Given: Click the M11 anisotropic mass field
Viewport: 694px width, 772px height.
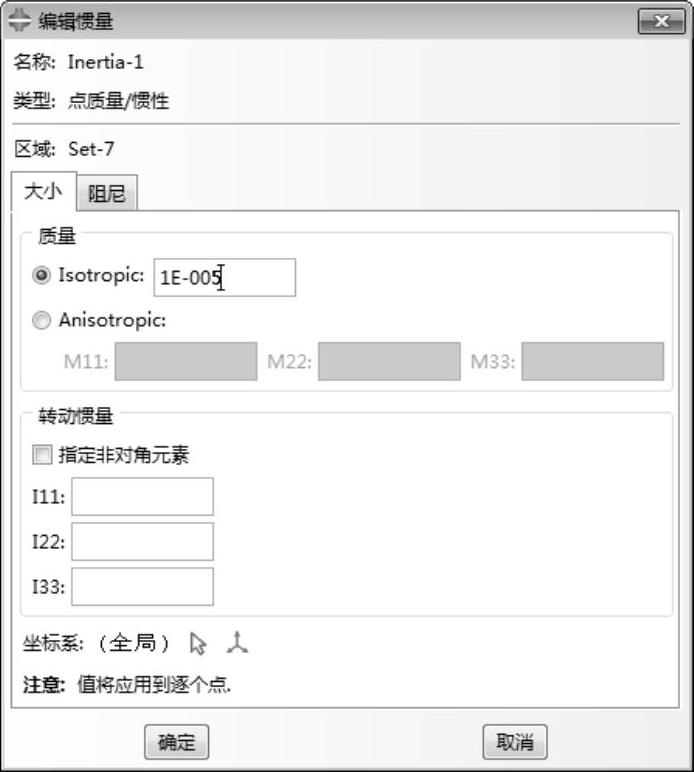Looking at the screenshot, I should [186, 361].
